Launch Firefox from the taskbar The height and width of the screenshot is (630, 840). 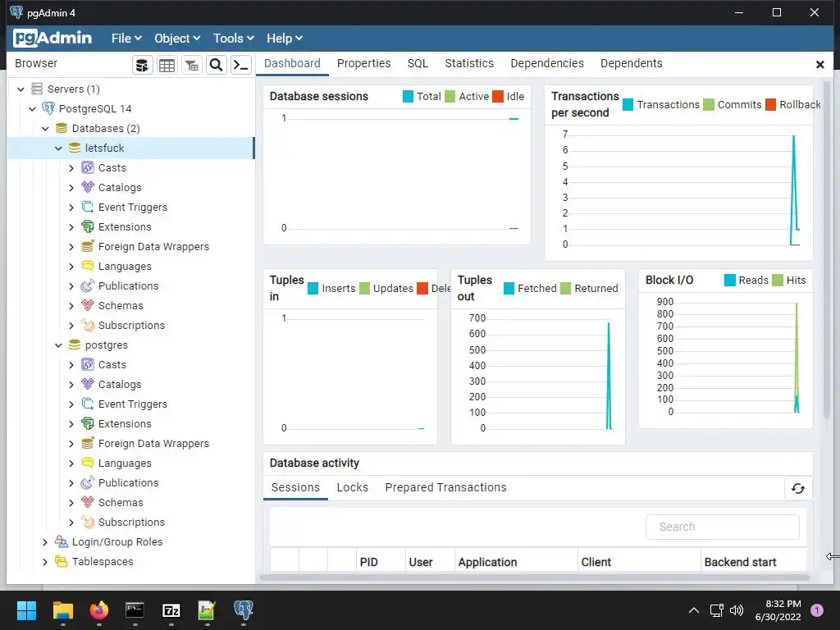pos(98,610)
